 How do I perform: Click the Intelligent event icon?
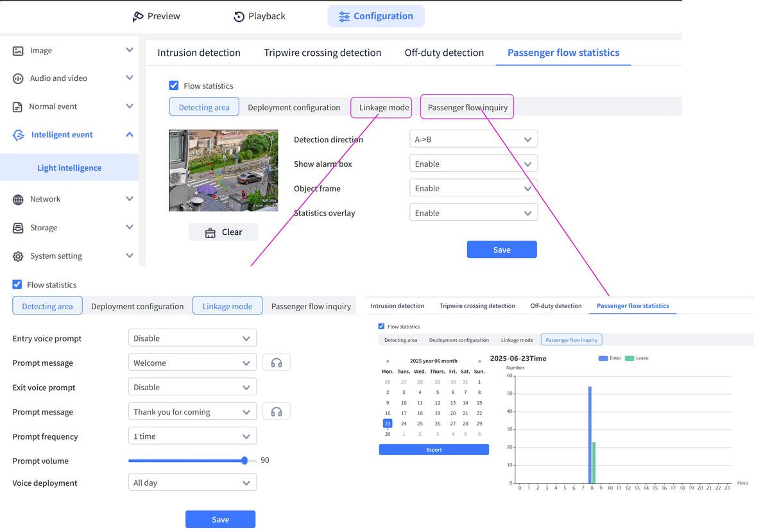click(19, 135)
